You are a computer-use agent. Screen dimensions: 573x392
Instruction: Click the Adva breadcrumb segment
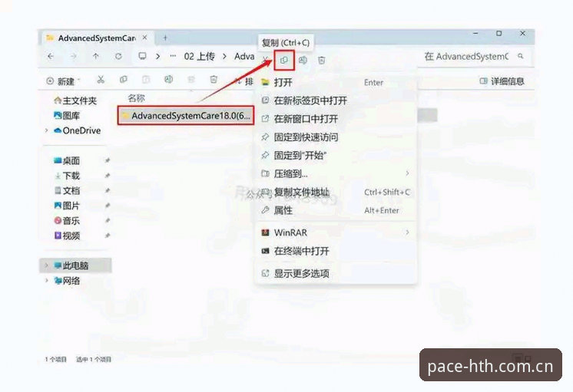pyautogui.click(x=244, y=56)
